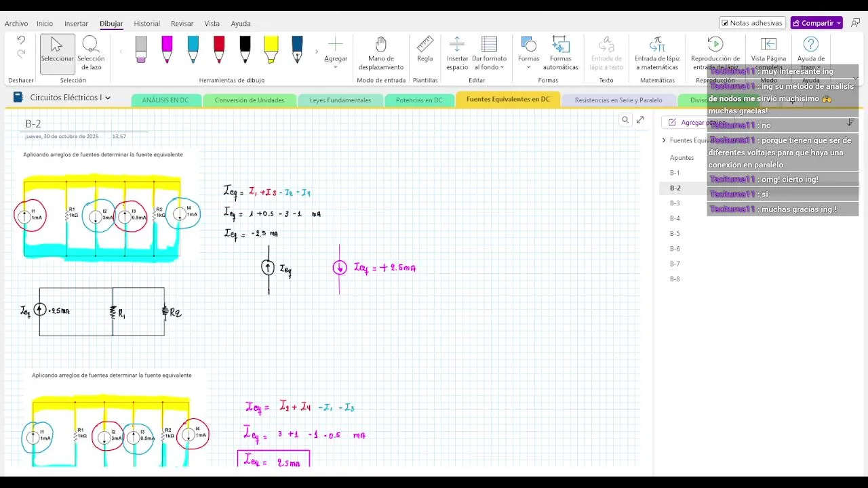Open the Inicio ribbon tab
The width and height of the screenshot is (868, 488).
45,23
